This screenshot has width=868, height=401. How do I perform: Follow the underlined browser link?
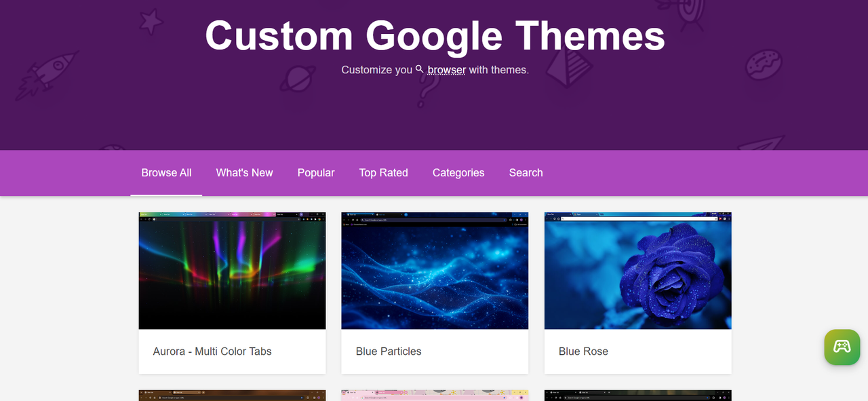coord(447,70)
